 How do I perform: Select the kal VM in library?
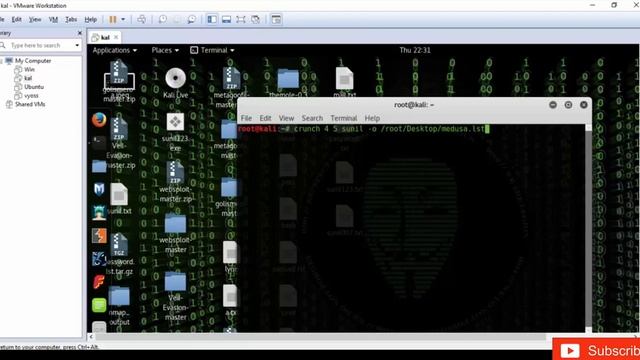pos(28,78)
